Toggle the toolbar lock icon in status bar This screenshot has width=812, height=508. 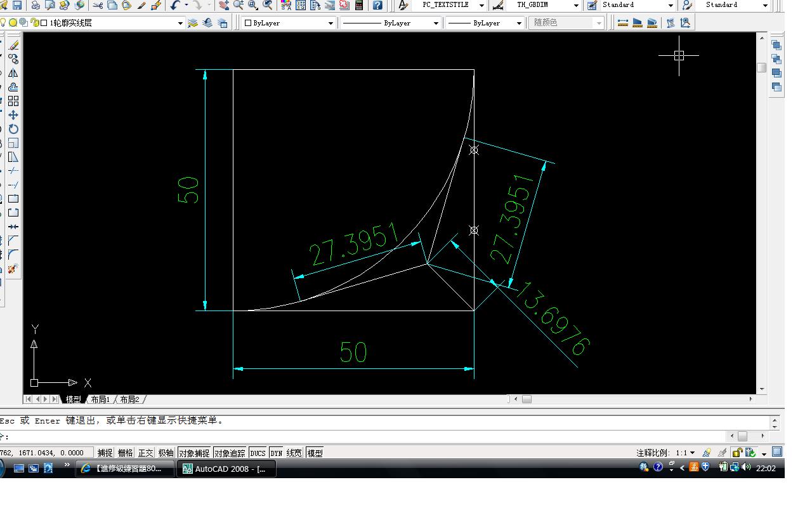point(737,453)
